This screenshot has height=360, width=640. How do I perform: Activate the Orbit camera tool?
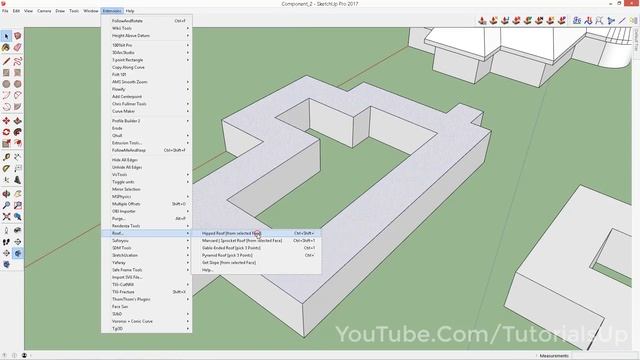click(6, 194)
